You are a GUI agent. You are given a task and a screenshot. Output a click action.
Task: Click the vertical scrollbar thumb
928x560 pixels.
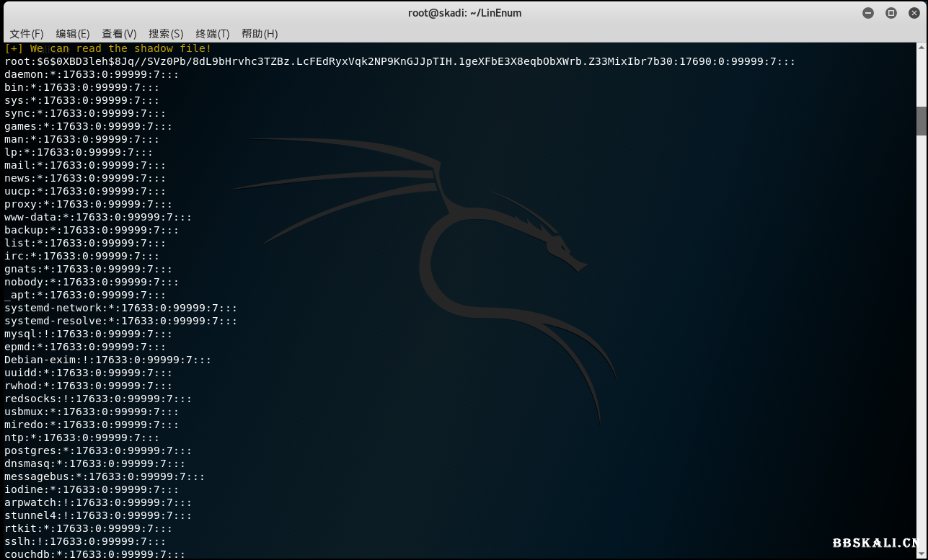pos(922,120)
